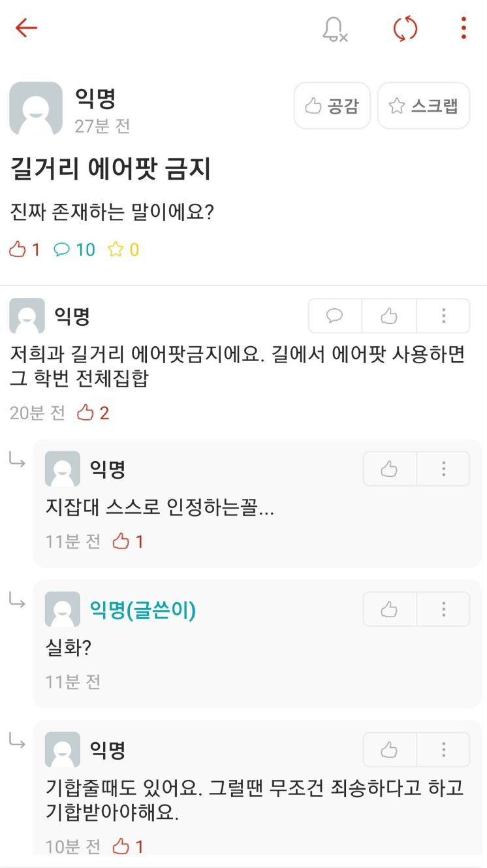Open the top-right three-dot menu
The width and height of the screenshot is (487, 868).
click(463, 29)
